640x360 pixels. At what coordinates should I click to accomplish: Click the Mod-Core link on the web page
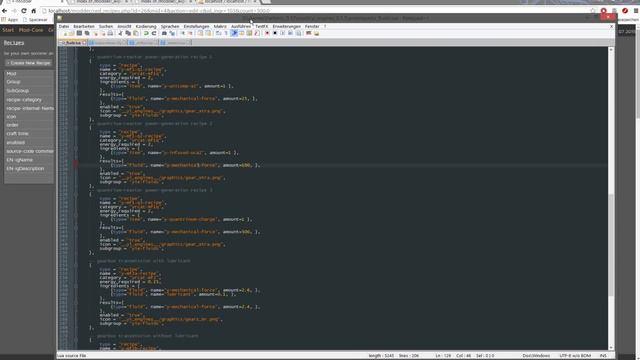pyautogui.click(x=31, y=30)
